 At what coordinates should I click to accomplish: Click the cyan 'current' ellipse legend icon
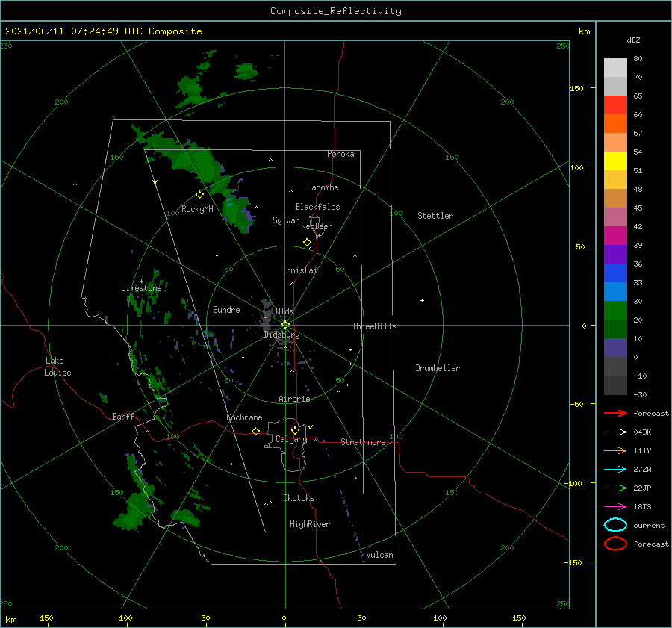click(x=615, y=525)
